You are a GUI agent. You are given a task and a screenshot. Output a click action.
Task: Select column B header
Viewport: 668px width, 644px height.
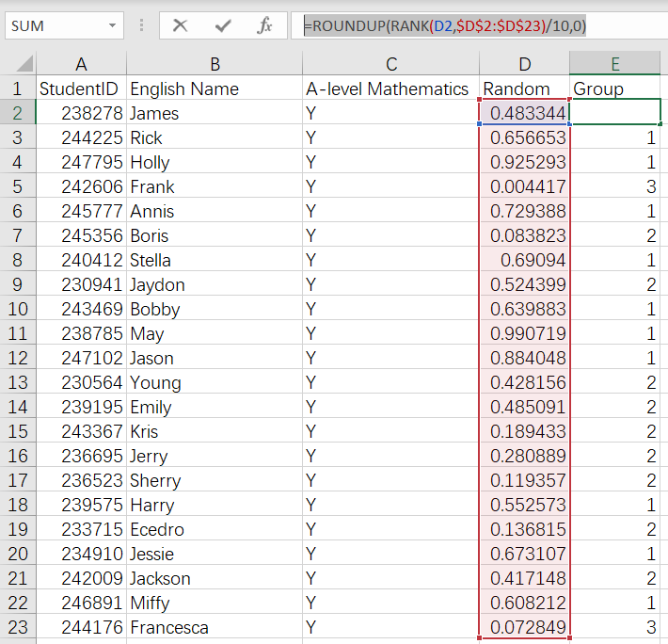coord(215,64)
